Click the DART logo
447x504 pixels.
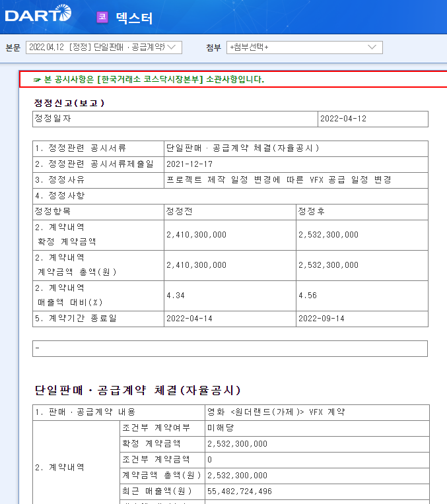[x=38, y=14]
